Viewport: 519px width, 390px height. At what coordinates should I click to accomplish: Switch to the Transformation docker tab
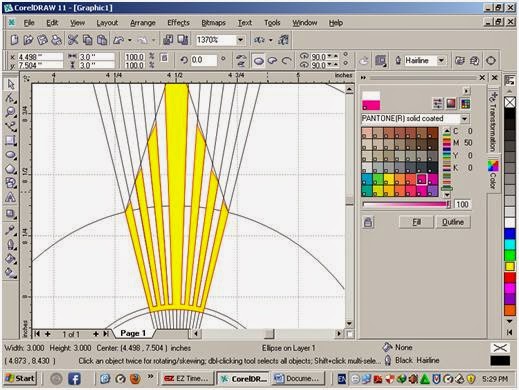pyautogui.click(x=493, y=122)
